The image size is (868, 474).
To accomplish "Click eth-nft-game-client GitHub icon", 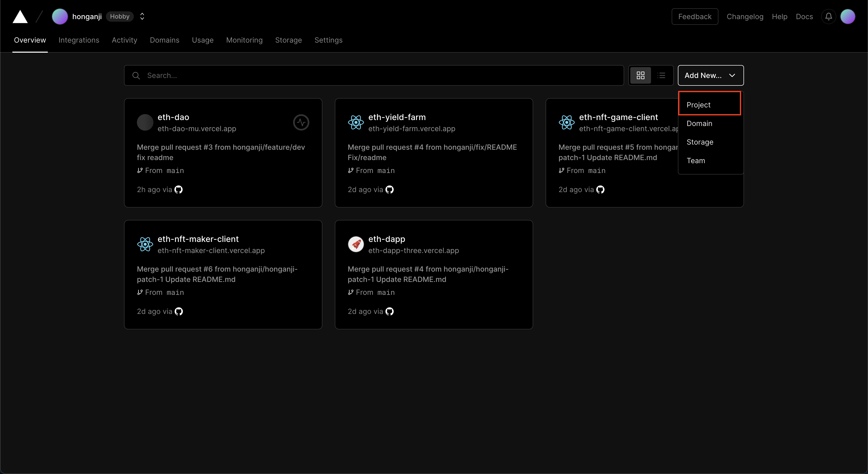I will [x=600, y=189].
